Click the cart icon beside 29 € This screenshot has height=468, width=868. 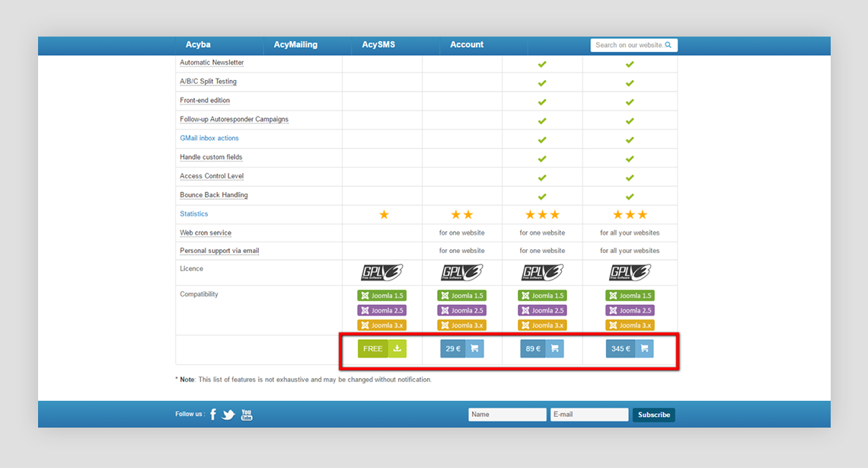pos(474,349)
